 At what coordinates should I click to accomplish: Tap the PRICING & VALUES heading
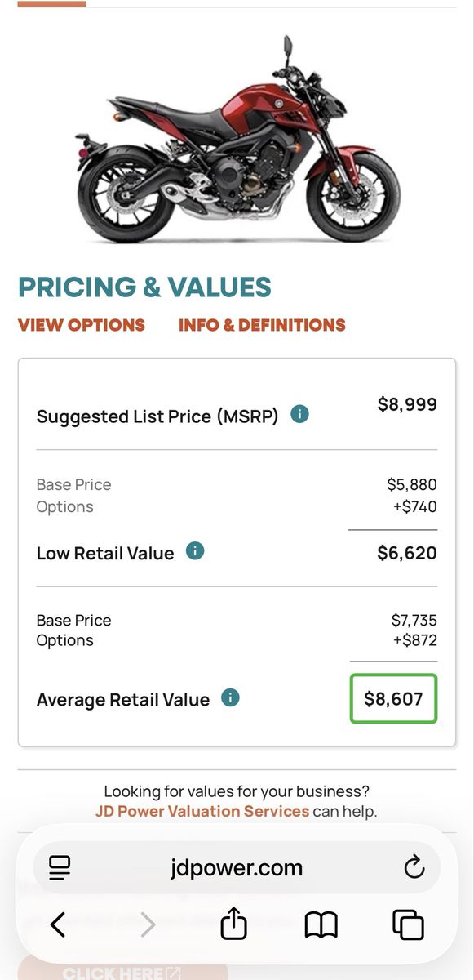point(144,287)
